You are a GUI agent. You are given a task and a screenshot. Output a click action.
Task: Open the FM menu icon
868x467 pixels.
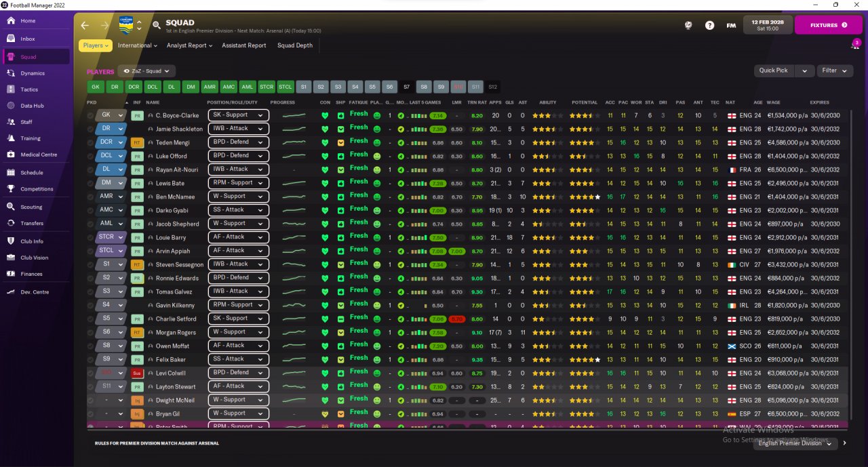[731, 25]
